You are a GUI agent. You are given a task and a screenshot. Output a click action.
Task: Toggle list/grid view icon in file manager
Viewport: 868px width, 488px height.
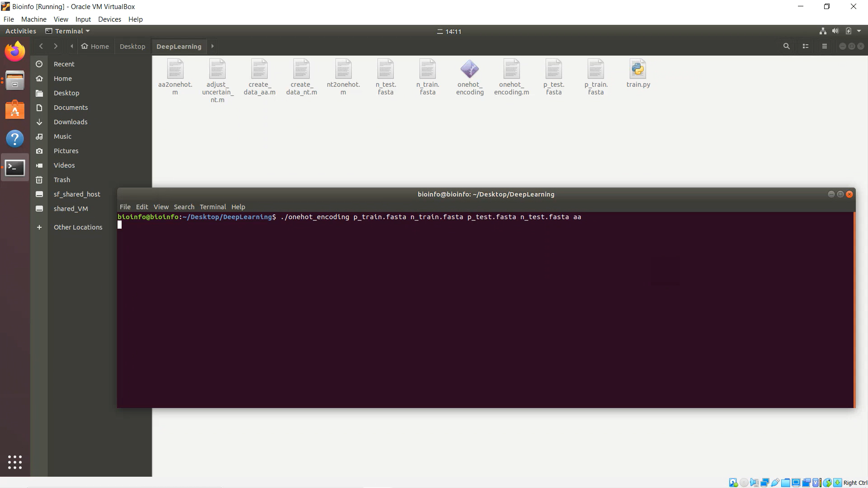805,46
